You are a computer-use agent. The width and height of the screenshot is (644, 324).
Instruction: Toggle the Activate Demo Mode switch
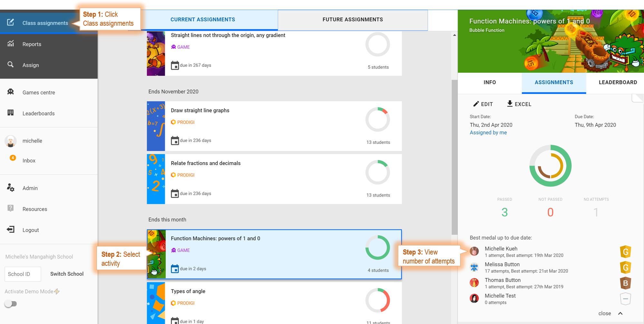coord(11,304)
